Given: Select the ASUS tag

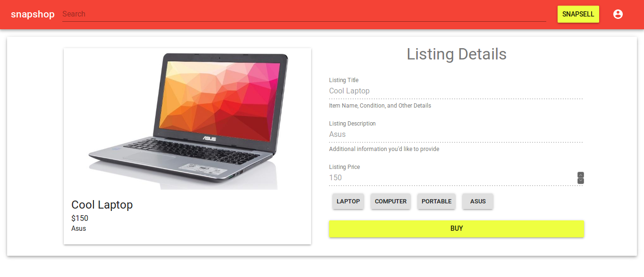Looking at the screenshot, I should pyautogui.click(x=478, y=201).
